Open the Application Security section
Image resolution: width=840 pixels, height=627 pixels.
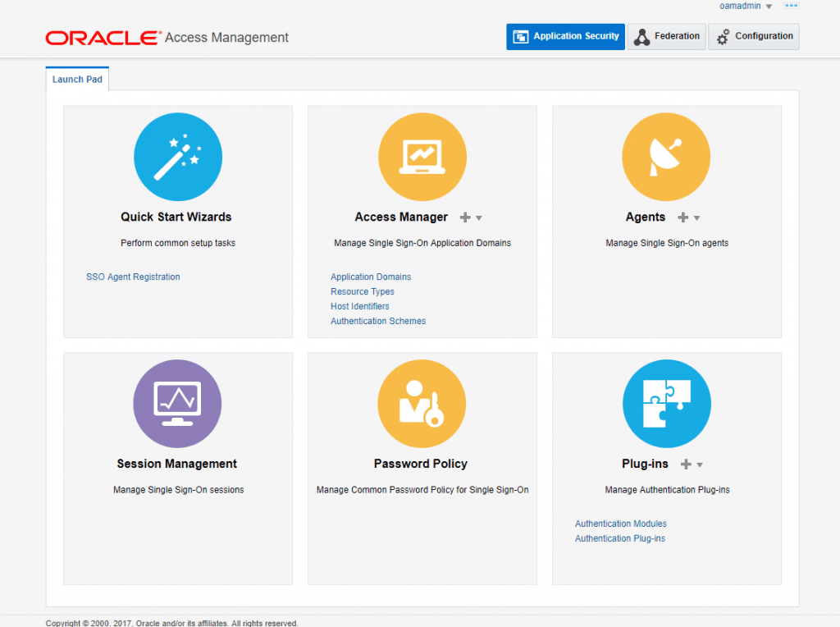pos(565,37)
